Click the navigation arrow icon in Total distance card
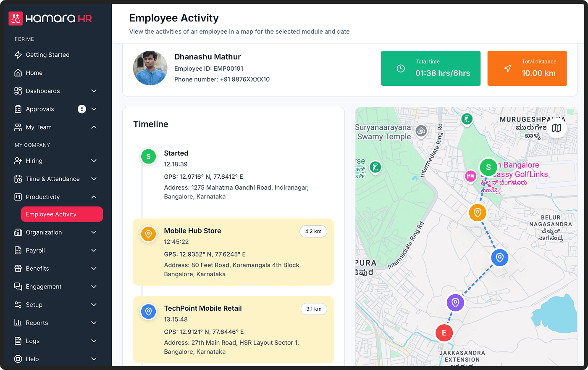588x370 pixels. pyautogui.click(x=508, y=68)
